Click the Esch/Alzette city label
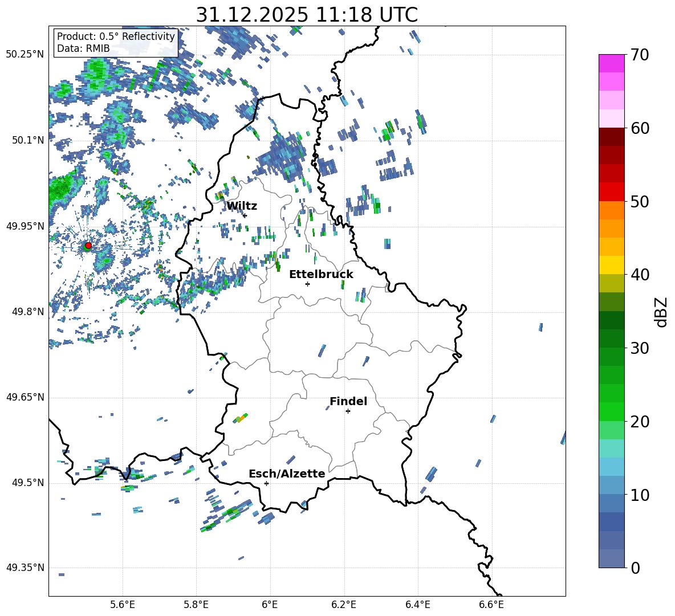The height and width of the screenshot is (616, 675). pyautogui.click(x=287, y=474)
